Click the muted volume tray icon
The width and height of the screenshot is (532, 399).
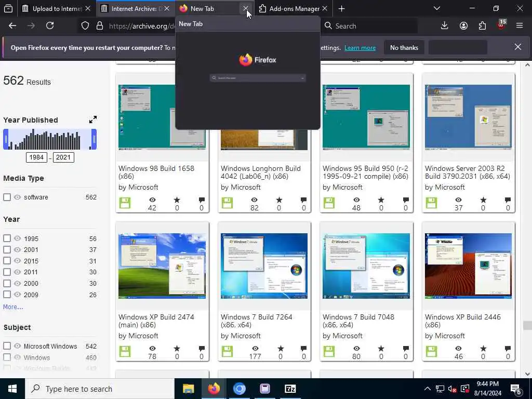452,389
